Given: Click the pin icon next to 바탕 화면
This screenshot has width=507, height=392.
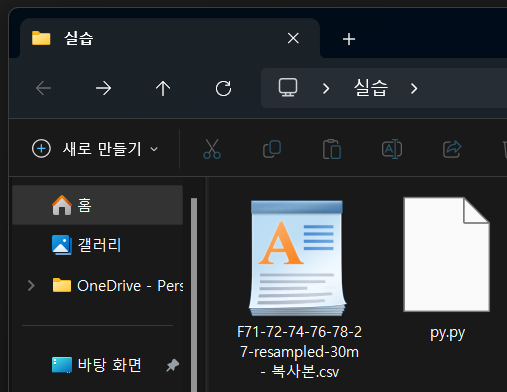Looking at the screenshot, I should pos(173,365).
